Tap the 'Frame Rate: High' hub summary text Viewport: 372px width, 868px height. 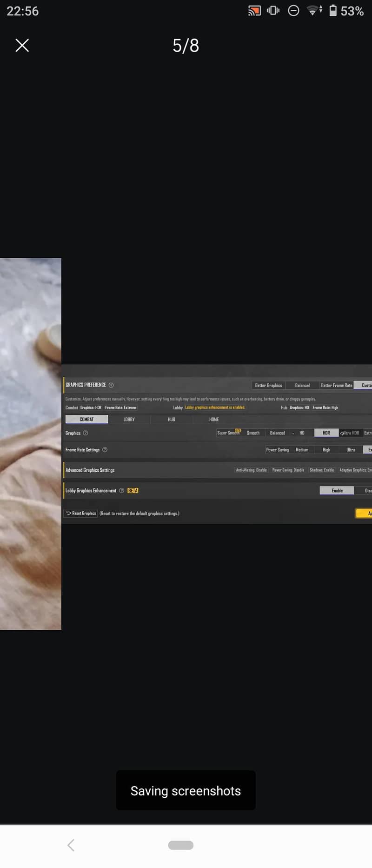click(325, 408)
